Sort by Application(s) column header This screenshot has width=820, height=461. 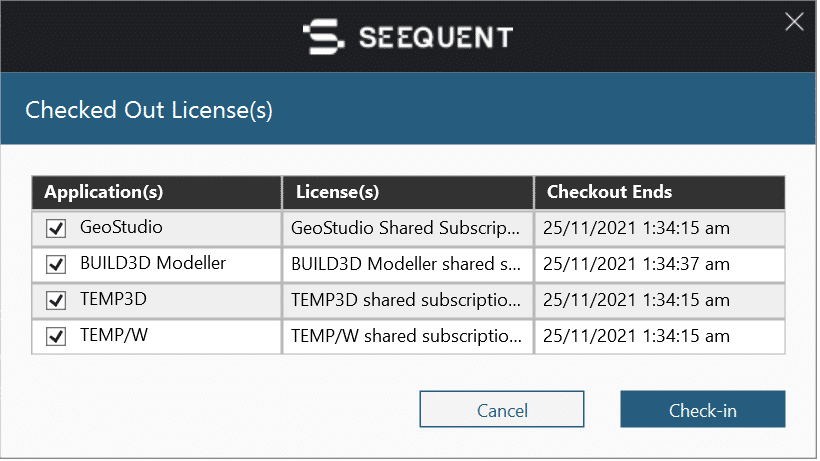(156, 192)
